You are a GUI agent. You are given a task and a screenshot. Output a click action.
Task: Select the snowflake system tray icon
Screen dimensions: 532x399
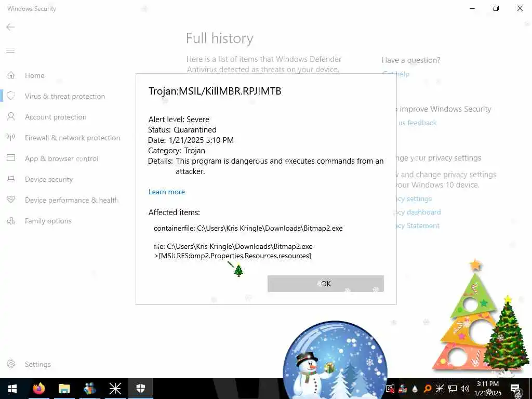pyautogui.click(x=440, y=389)
